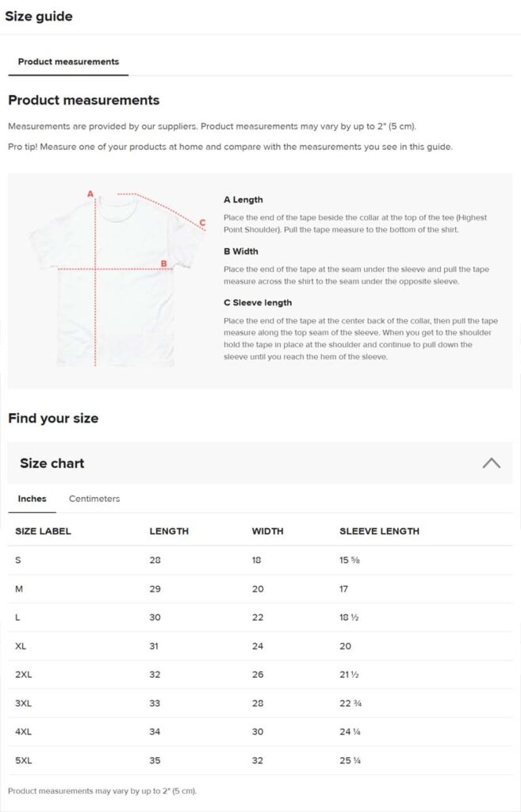Click the SLEEVE LENGTH column header
The width and height of the screenshot is (521, 812).
pyautogui.click(x=379, y=530)
